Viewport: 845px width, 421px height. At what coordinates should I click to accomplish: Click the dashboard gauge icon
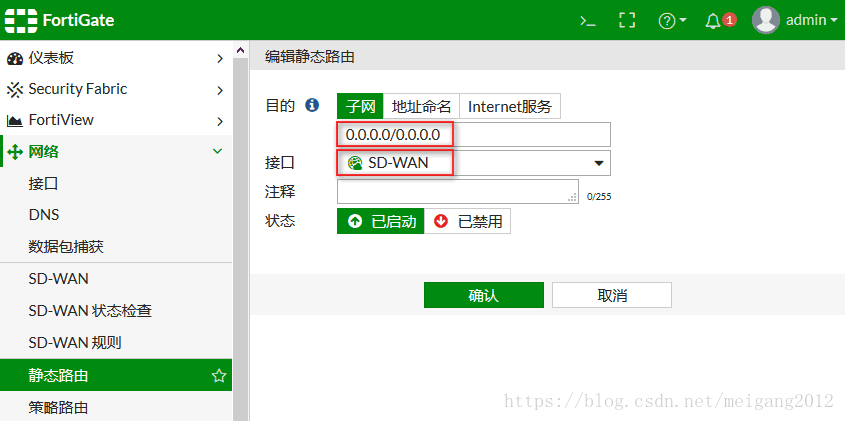15,58
